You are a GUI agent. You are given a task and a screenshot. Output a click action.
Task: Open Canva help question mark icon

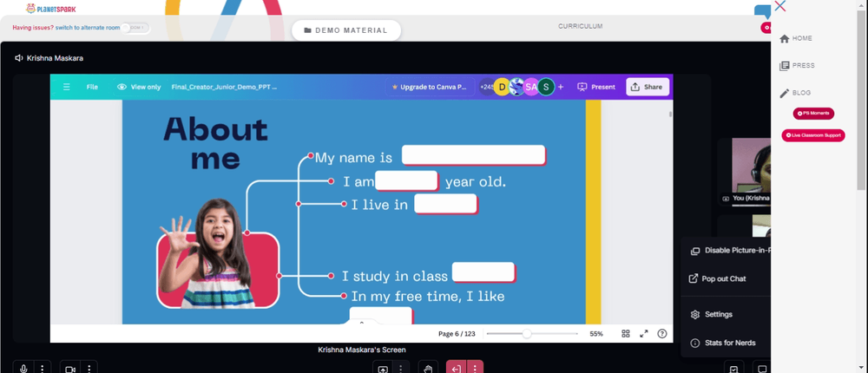(x=661, y=334)
